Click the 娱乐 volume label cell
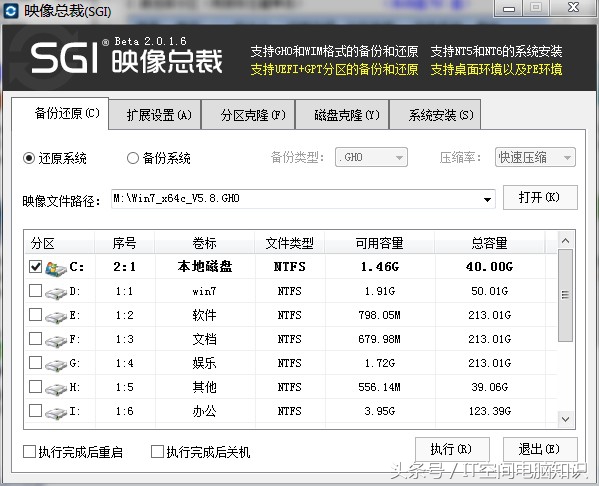This screenshot has width=599, height=486. click(x=204, y=363)
